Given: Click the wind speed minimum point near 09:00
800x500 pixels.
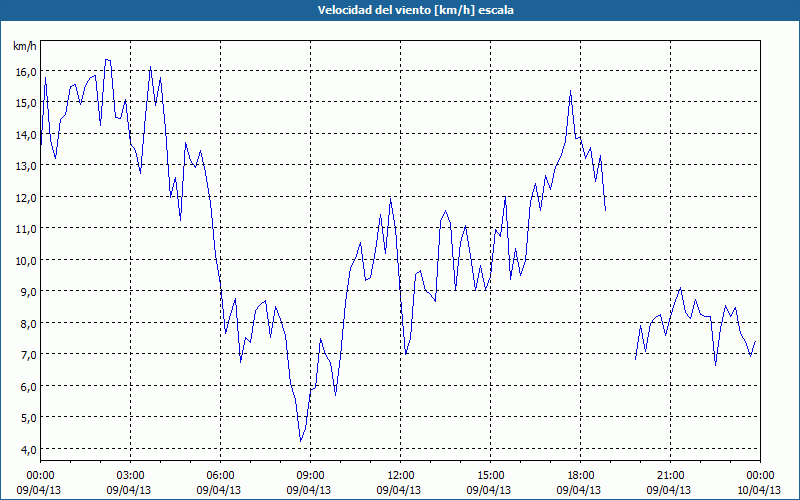Looking at the screenshot, I should tap(301, 441).
